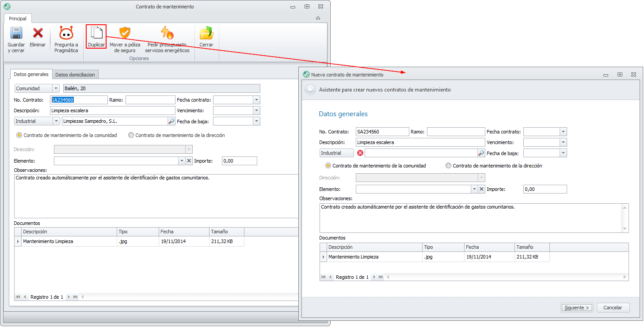Click the Descripción field in the wizard

(420, 142)
